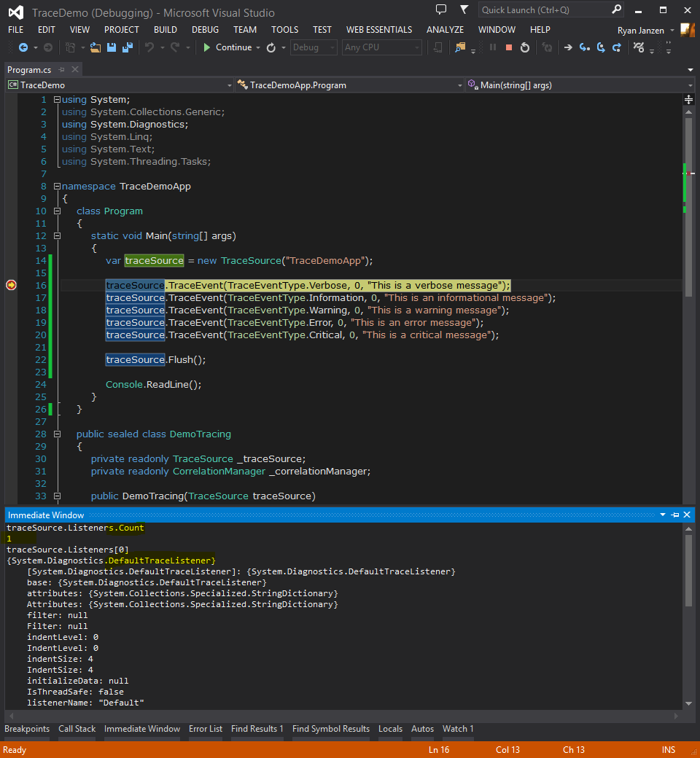Click the Open File folder icon
This screenshot has height=758, width=700.
click(x=96, y=47)
